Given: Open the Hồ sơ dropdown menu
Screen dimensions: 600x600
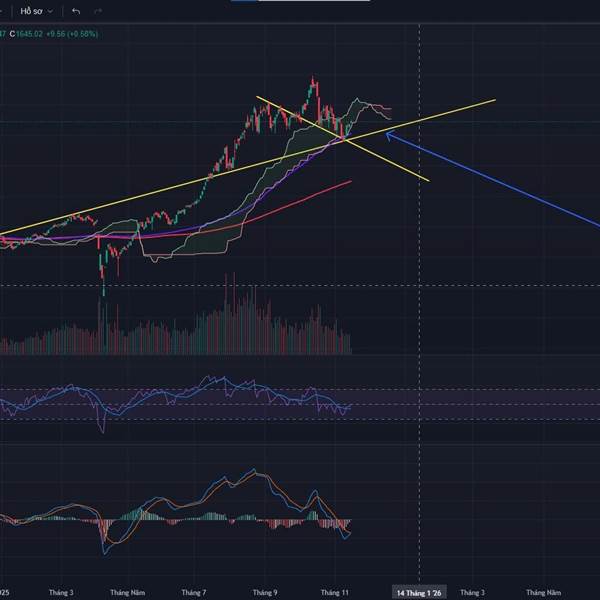Looking at the screenshot, I should [36, 11].
